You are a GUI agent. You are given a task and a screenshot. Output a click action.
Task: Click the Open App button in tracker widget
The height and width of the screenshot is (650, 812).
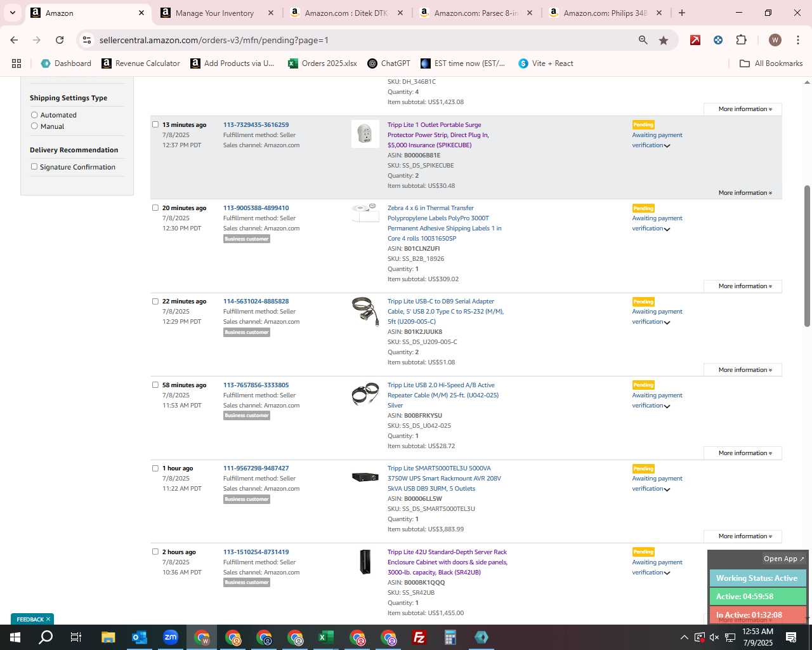784,559
